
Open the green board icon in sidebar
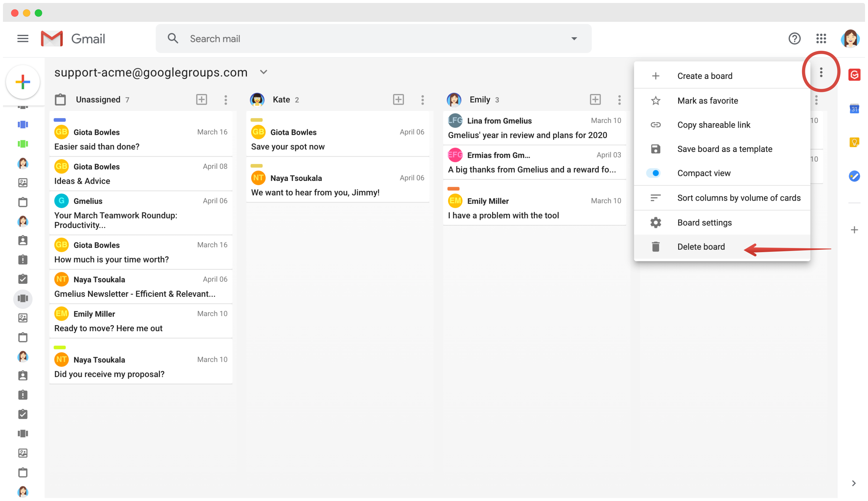click(23, 144)
